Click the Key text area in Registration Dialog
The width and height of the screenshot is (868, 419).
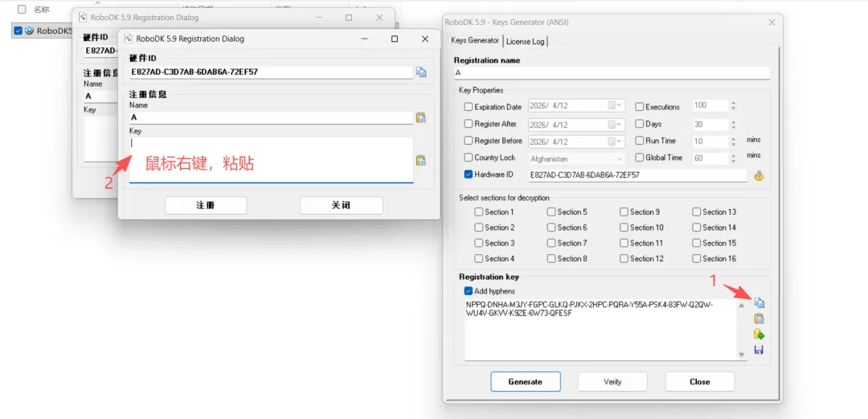click(x=272, y=159)
